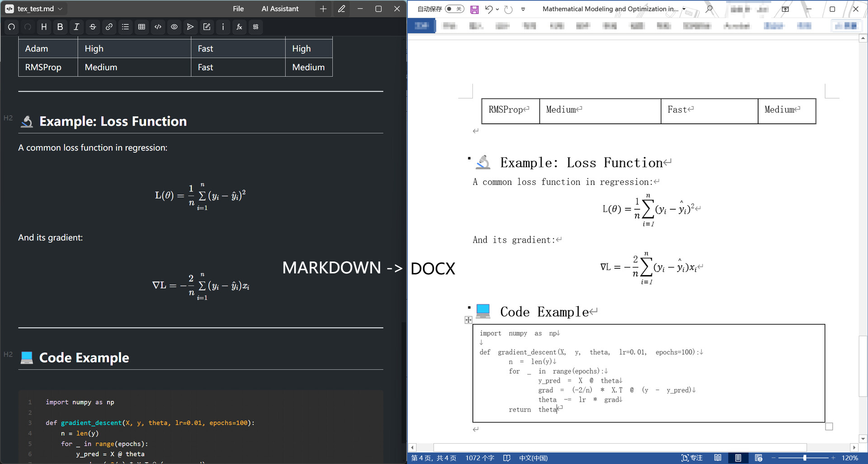Insert a code block with the code icon
The height and width of the screenshot is (464, 868).
158,27
